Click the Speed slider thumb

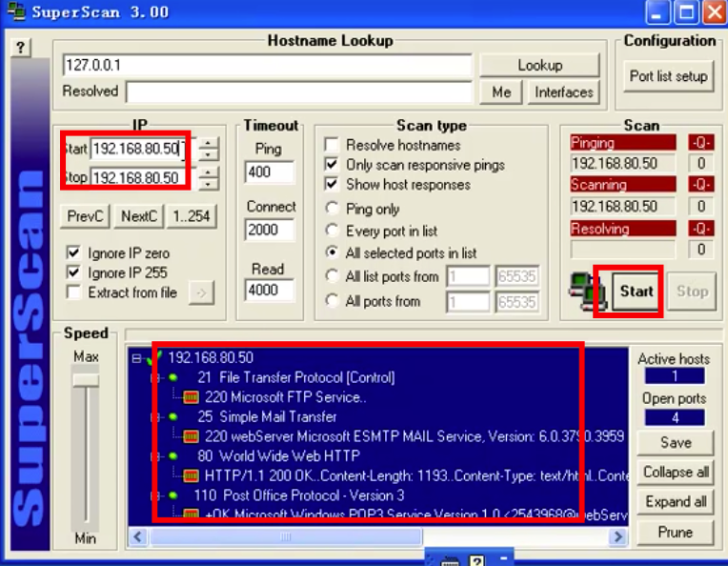(86, 380)
